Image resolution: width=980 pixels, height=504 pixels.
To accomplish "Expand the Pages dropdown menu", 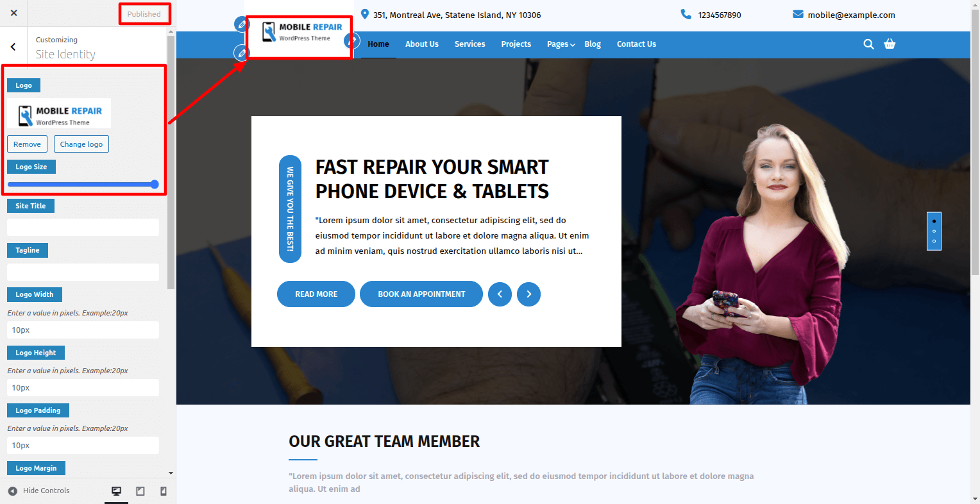I will (x=561, y=44).
